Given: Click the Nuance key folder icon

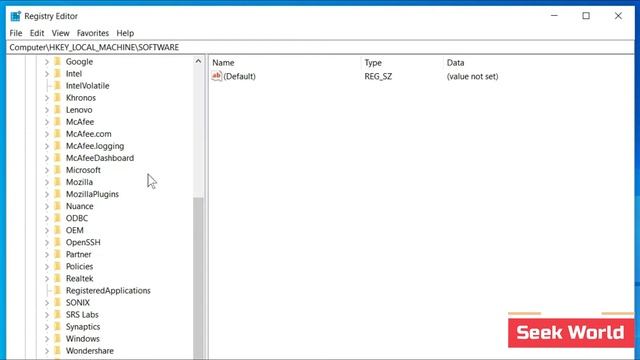Looking at the screenshot, I should coord(58,206).
